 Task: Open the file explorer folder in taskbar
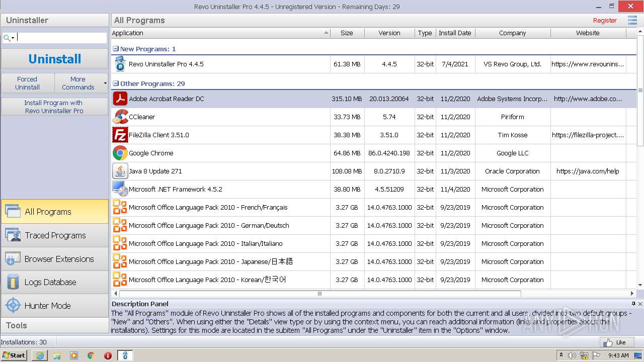pyautogui.click(x=57, y=355)
